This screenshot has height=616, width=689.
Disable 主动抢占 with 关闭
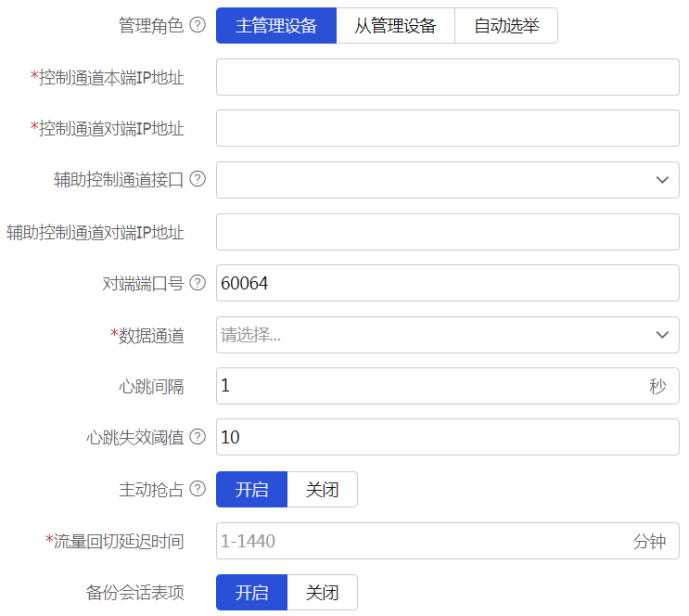(x=322, y=489)
